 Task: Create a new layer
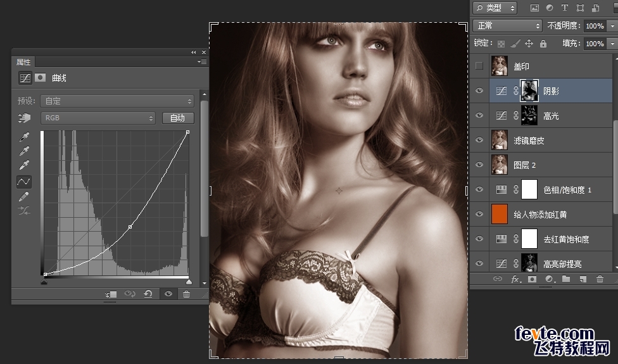pyautogui.click(x=583, y=279)
